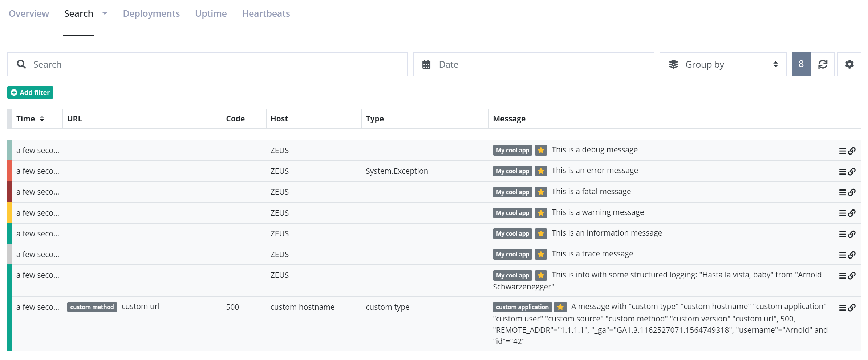Switch to the Deployments tab
Image resolution: width=868 pixels, height=360 pixels.
(151, 13)
